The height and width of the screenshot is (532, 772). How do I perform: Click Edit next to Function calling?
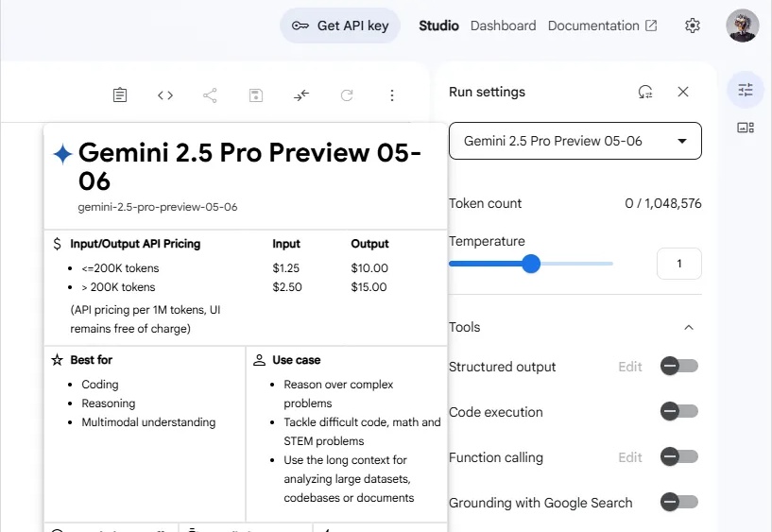click(630, 457)
